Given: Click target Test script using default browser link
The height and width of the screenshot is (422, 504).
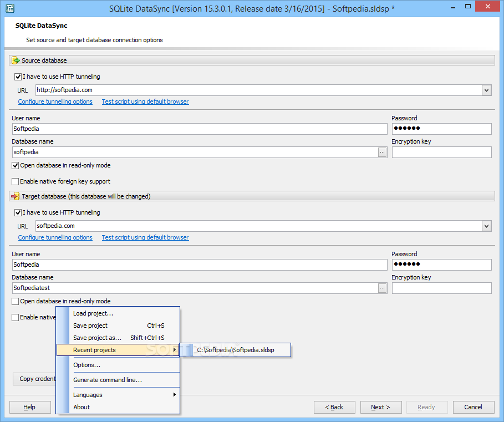Looking at the screenshot, I should (145, 237).
